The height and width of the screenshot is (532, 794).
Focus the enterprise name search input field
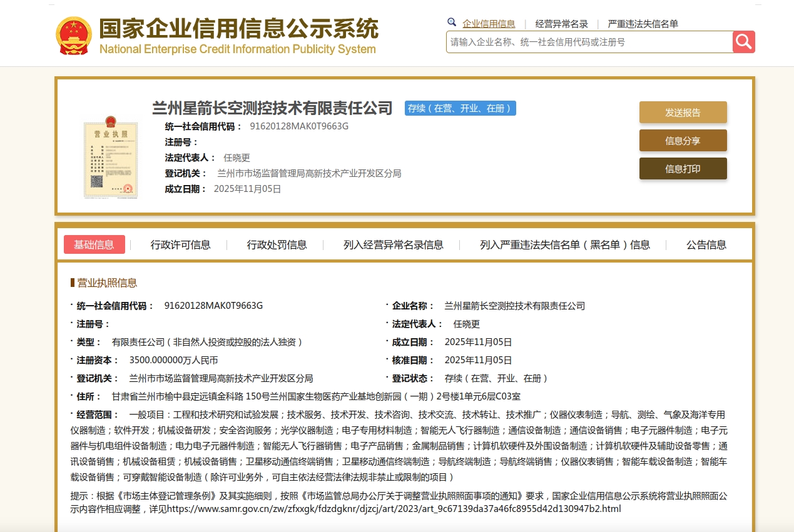589,42
